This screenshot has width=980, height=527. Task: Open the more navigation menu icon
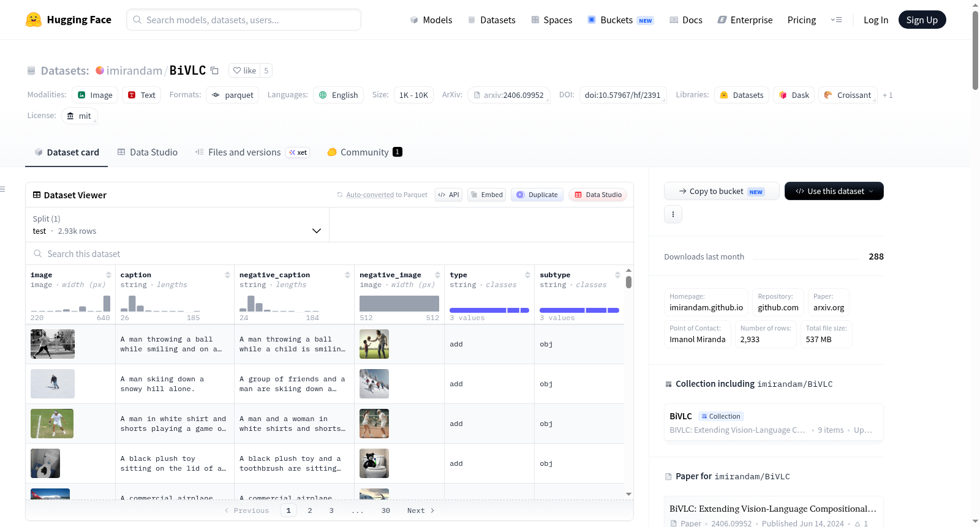(836, 20)
